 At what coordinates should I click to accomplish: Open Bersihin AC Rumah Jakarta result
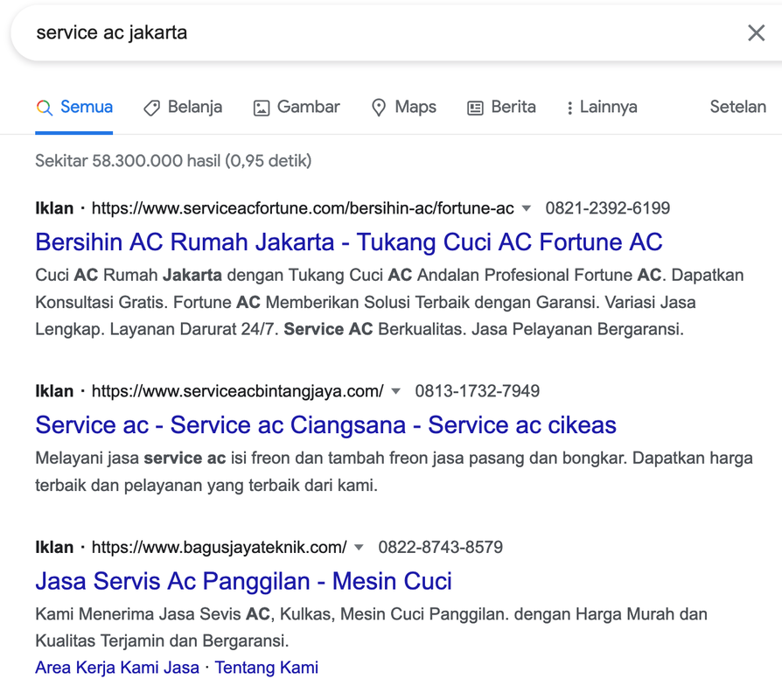tap(348, 241)
